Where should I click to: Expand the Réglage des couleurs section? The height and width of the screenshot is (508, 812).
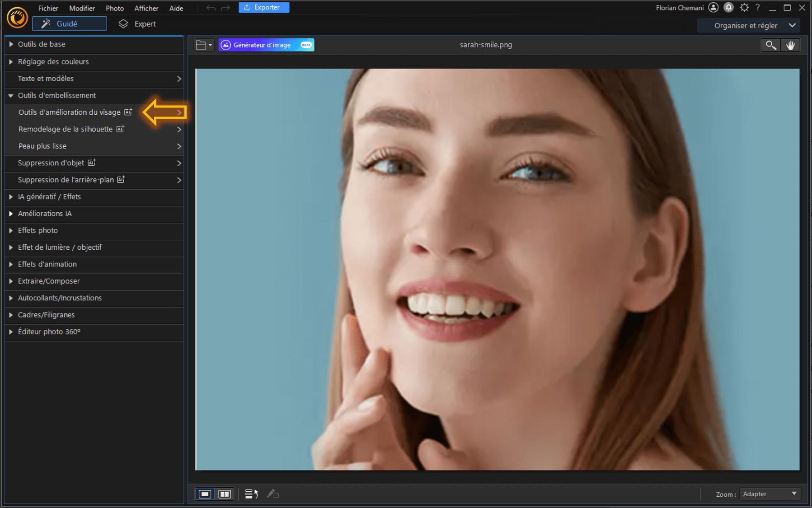coord(53,61)
